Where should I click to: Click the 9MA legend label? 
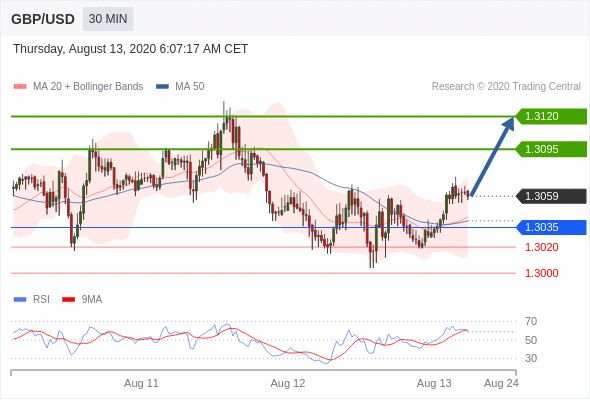point(92,299)
